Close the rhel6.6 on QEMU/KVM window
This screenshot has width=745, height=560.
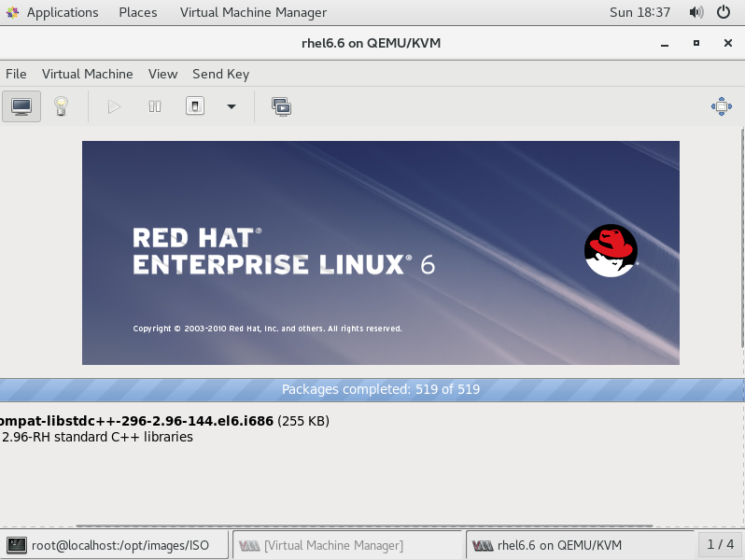click(727, 43)
